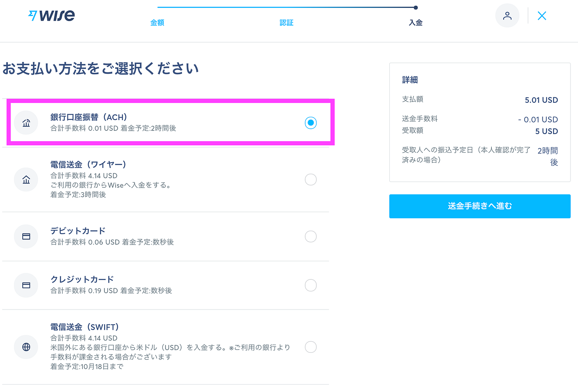Click the bank icon beside 銀行口座振替（ACH）
578x392 pixels.
tap(26, 123)
